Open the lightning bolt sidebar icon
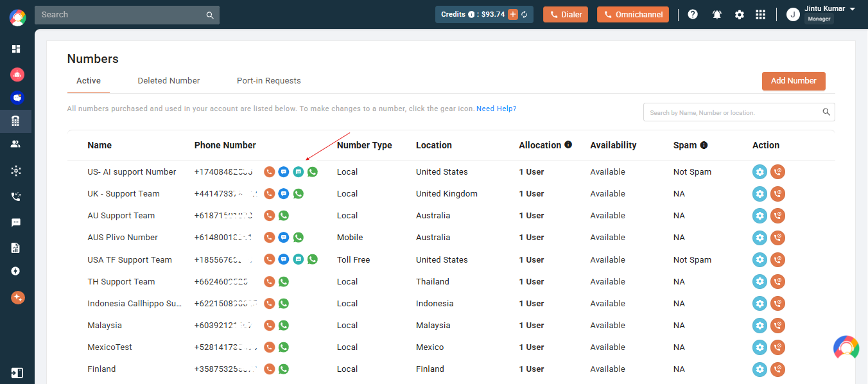This screenshot has width=868, height=384. [17, 271]
